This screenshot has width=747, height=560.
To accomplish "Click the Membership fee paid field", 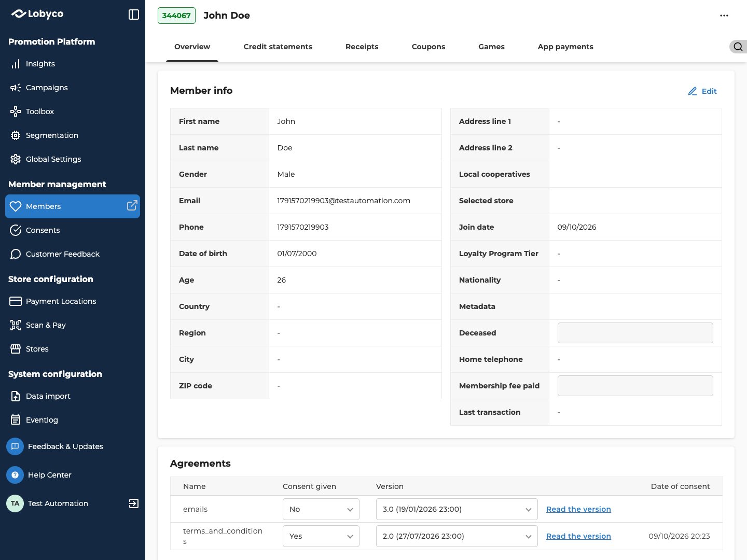I will click(x=635, y=386).
